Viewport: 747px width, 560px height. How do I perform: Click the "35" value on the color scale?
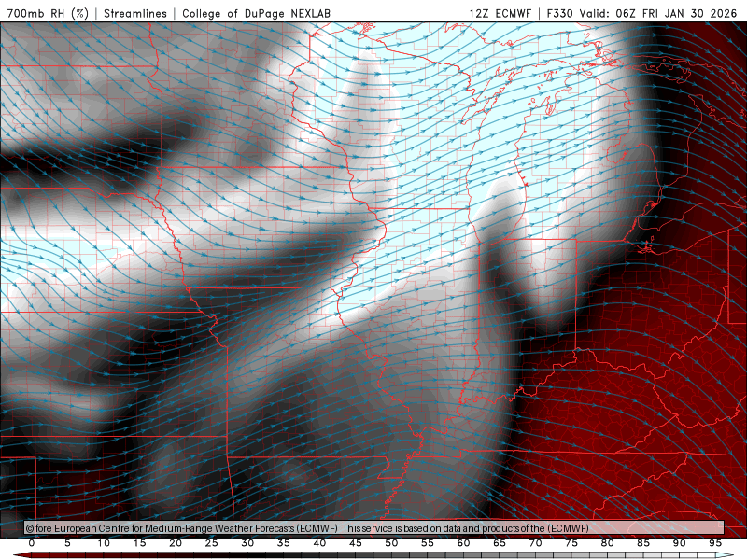[284, 543]
